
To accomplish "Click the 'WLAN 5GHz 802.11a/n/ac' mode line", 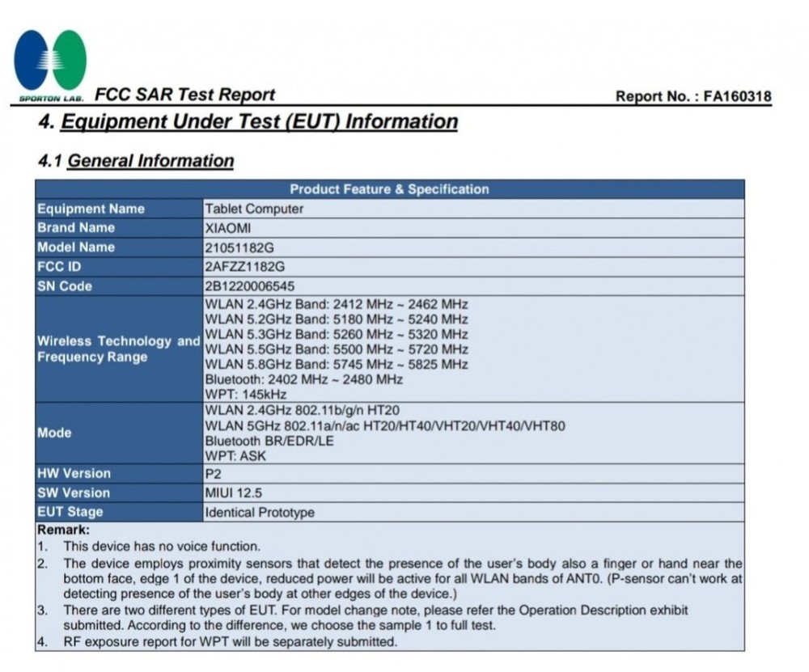I will [x=385, y=426].
